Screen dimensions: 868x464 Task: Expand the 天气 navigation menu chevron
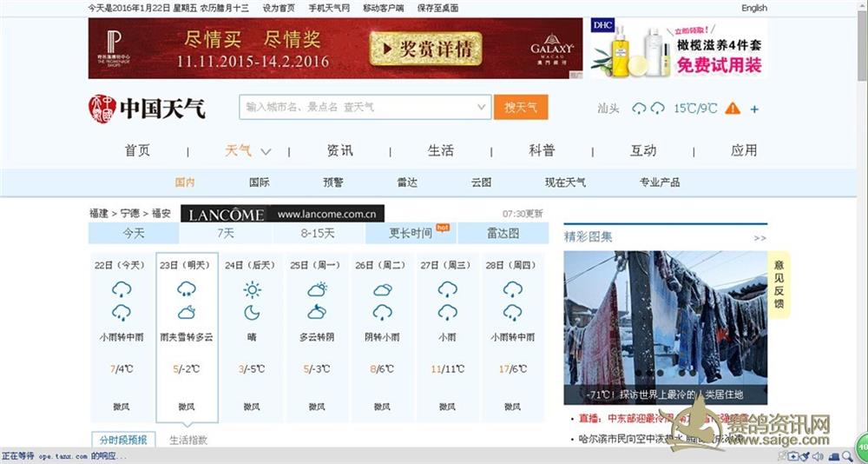pyautogui.click(x=266, y=151)
